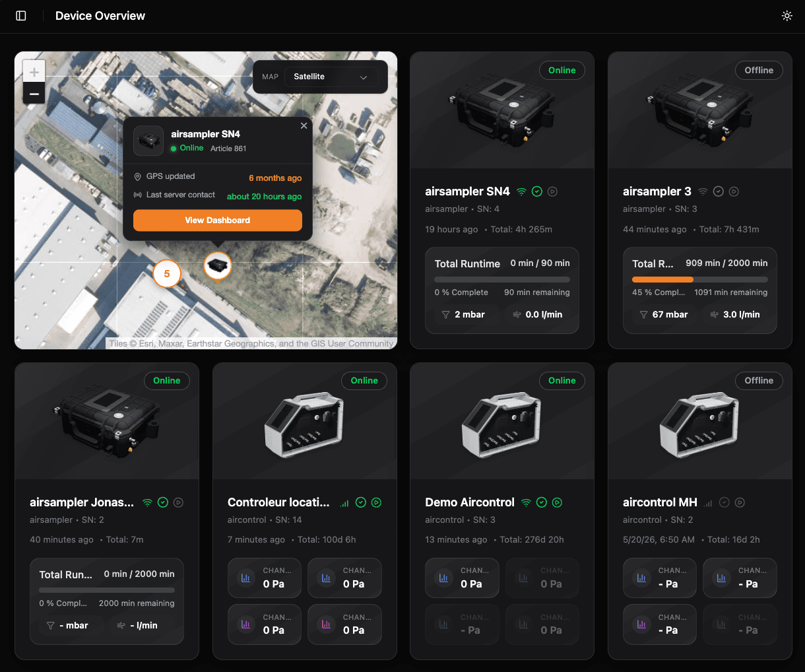This screenshot has height=672, width=805.
Task: Click the GPS updated pin icon
Action: pos(137,177)
